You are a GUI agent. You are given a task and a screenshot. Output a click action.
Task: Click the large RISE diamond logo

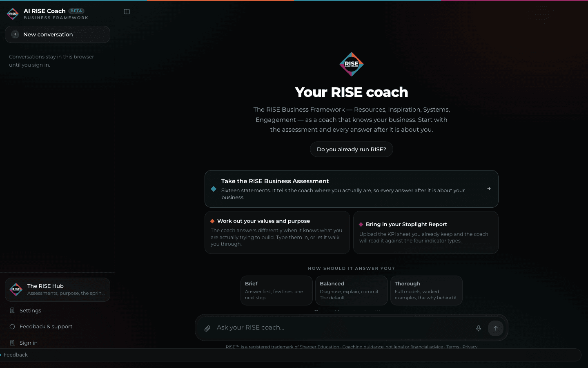point(352,64)
